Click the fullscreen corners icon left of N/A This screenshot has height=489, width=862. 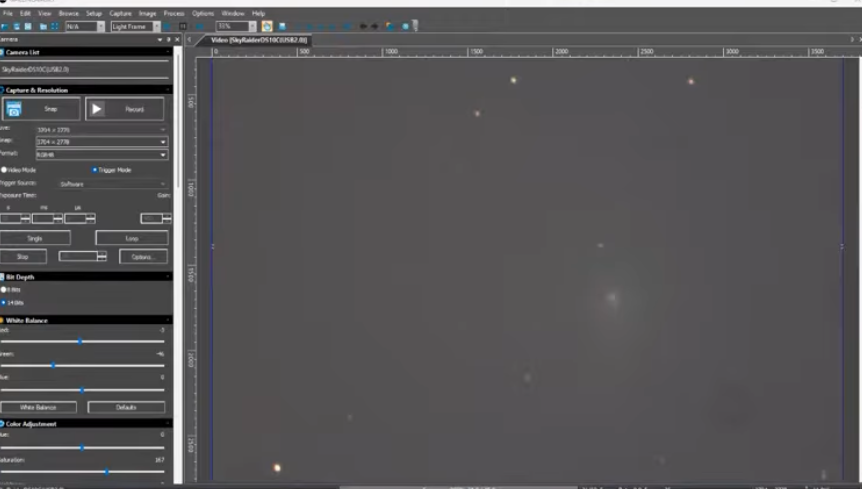54,26
